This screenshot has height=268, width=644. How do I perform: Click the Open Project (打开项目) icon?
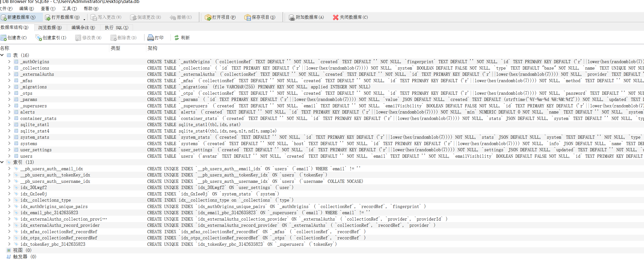click(x=208, y=18)
